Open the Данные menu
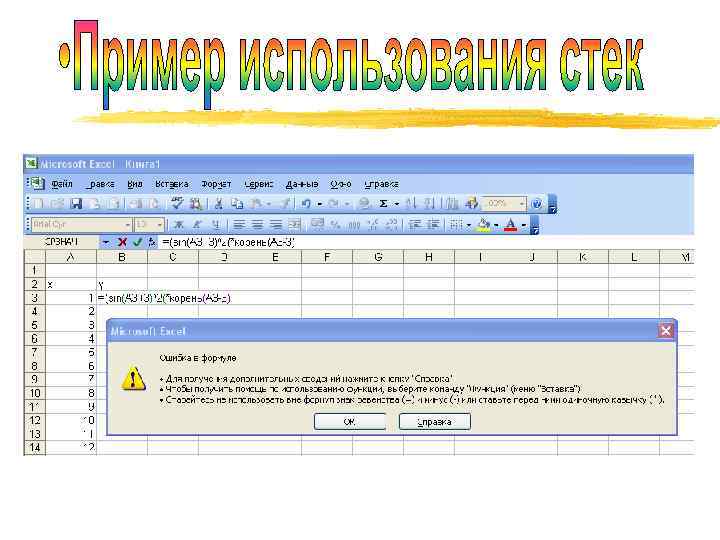 coord(302,184)
